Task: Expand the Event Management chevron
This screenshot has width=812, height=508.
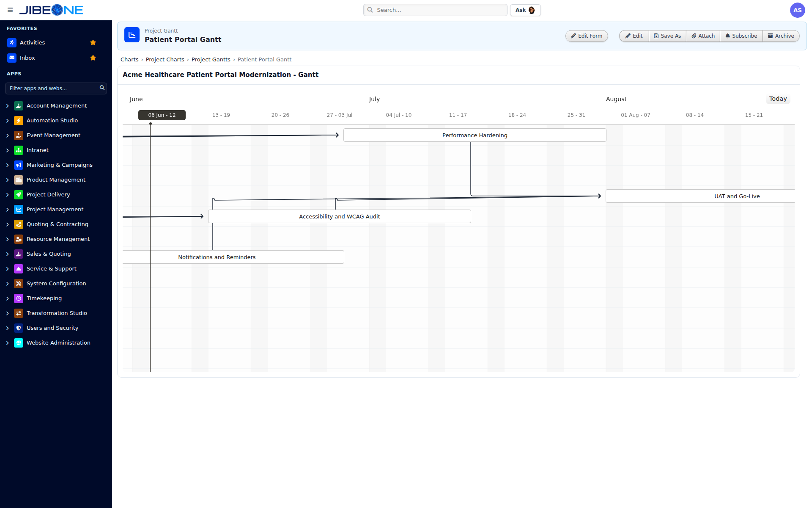Action: 7,135
